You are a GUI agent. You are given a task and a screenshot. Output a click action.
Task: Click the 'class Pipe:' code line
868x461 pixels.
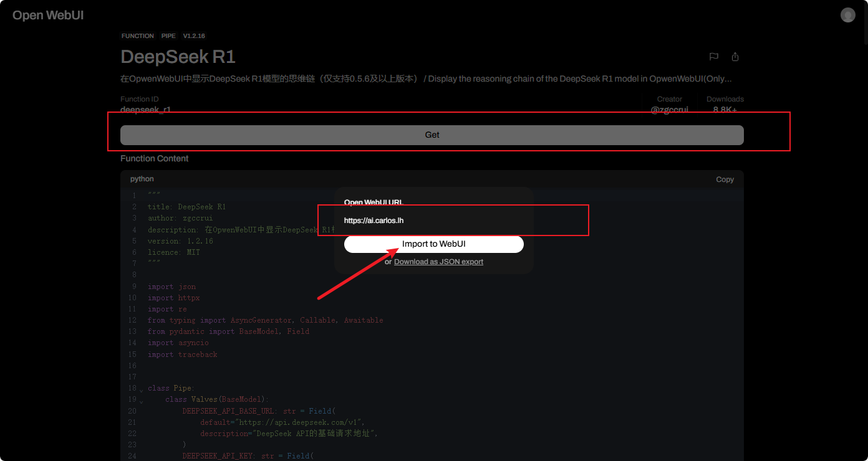[x=171, y=388]
